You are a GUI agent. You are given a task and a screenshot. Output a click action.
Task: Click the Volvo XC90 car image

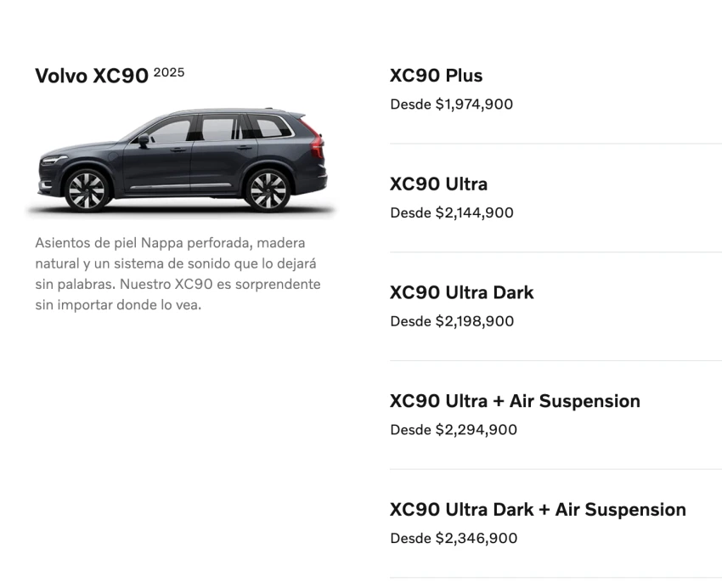183,161
